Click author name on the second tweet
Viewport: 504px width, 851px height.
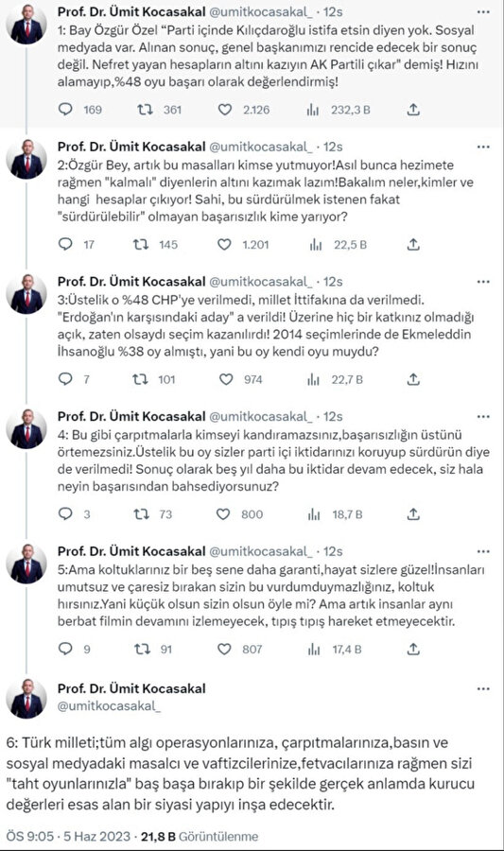tap(131, 147)
